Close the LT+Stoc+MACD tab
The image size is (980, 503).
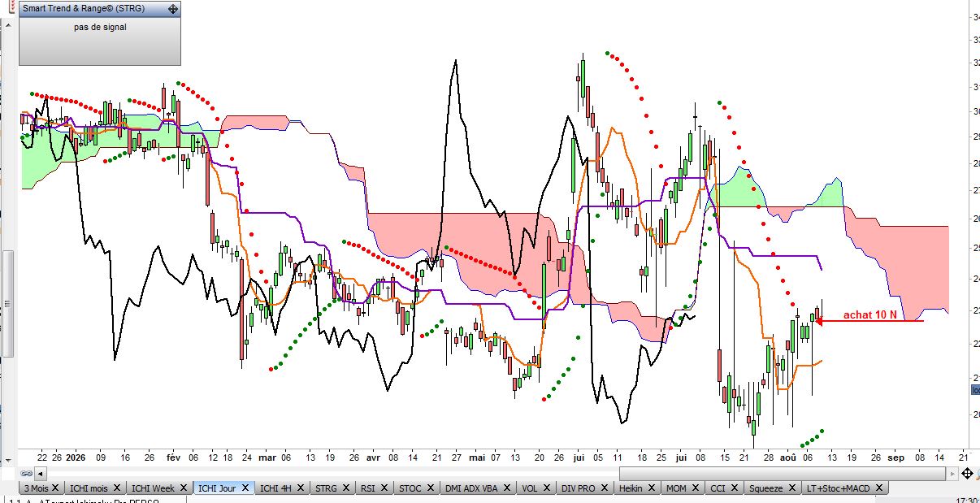(x=878, y=488)
